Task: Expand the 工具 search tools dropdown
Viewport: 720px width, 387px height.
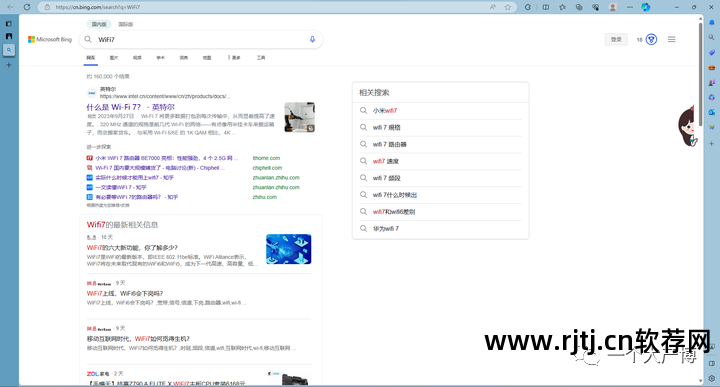Action: tap(261, 58)
